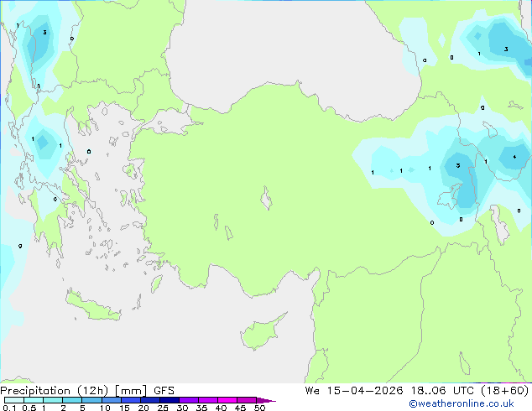Click the 1–2 mm legend color swatch
Viewport: 532px width, 411px height.
[x=53, y=400]
